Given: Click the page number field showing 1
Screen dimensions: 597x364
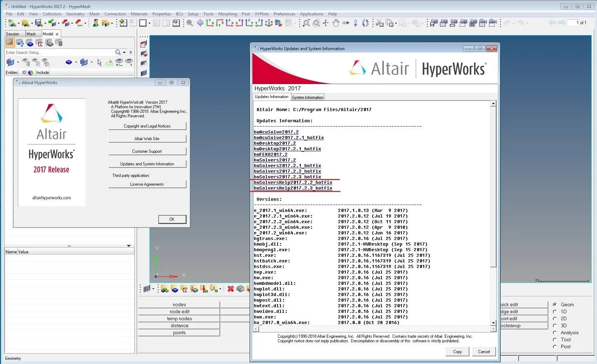Looking at the screenshot, I should [x=574, y=23].
